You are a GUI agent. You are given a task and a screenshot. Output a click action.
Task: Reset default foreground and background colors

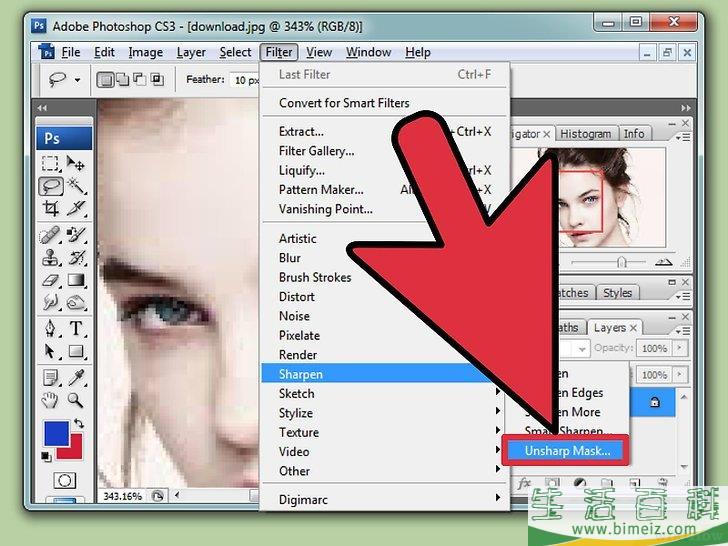pos(46,456)
